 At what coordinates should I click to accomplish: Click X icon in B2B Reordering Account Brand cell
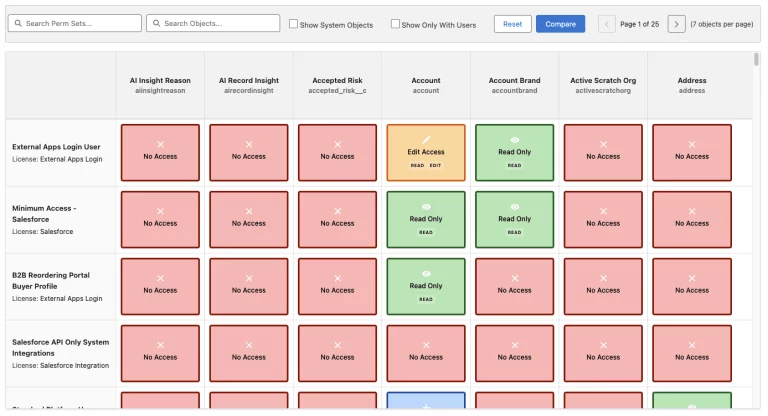tap(515, 278)
